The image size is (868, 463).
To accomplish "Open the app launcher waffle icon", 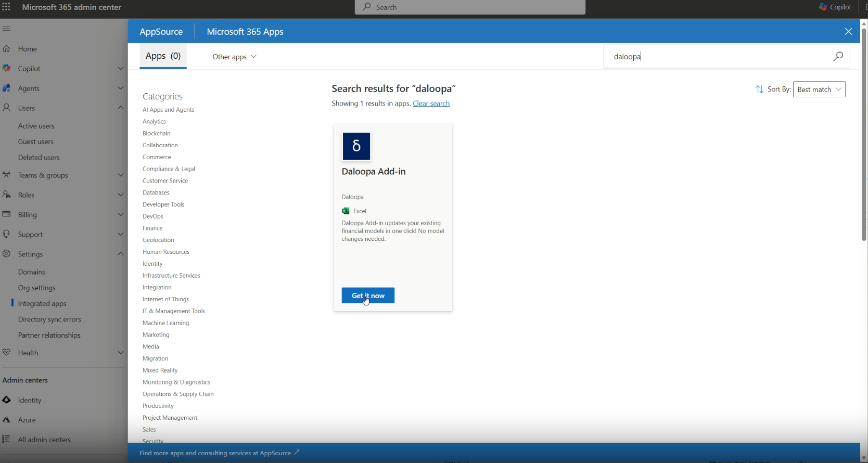I will coord(6,7).
